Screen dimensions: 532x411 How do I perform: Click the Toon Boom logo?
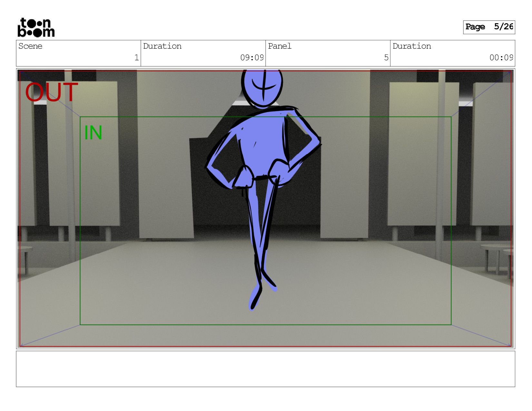coord(36,27)
